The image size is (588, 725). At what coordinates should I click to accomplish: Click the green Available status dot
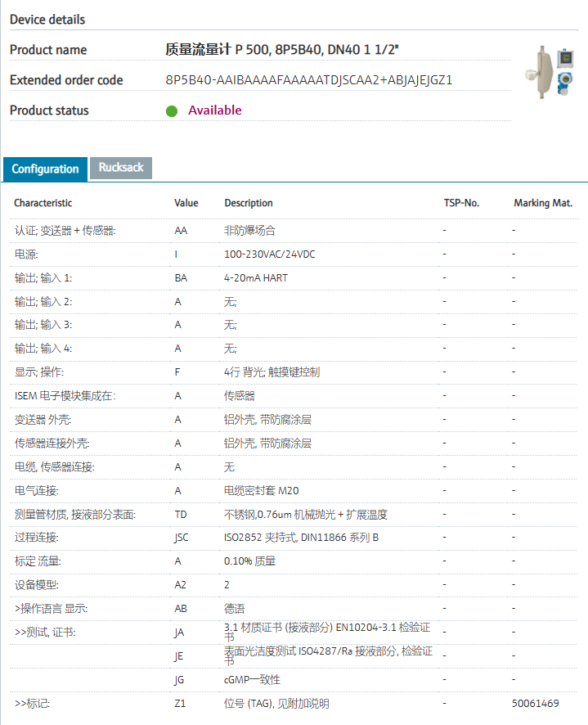click(172, 111)
